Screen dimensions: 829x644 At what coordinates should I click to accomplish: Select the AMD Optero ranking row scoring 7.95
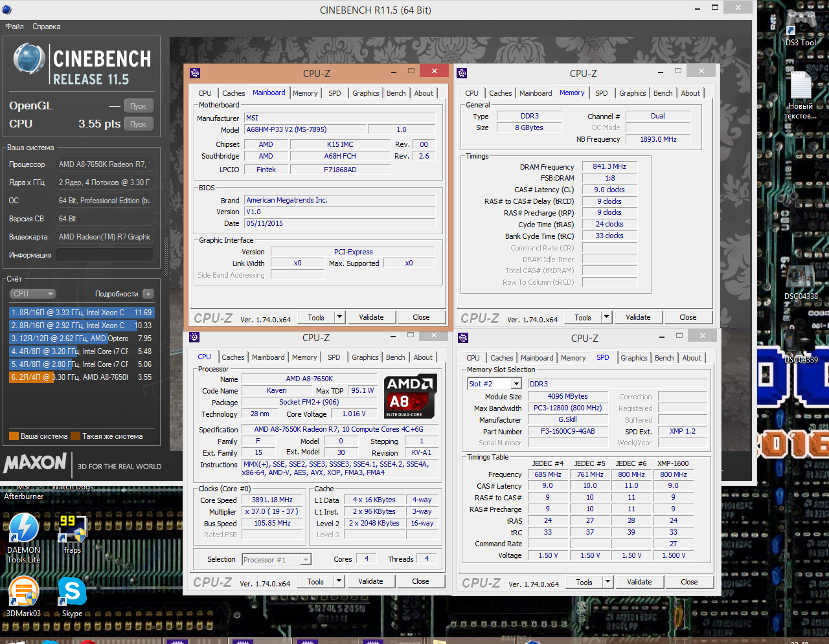point(81,339)
